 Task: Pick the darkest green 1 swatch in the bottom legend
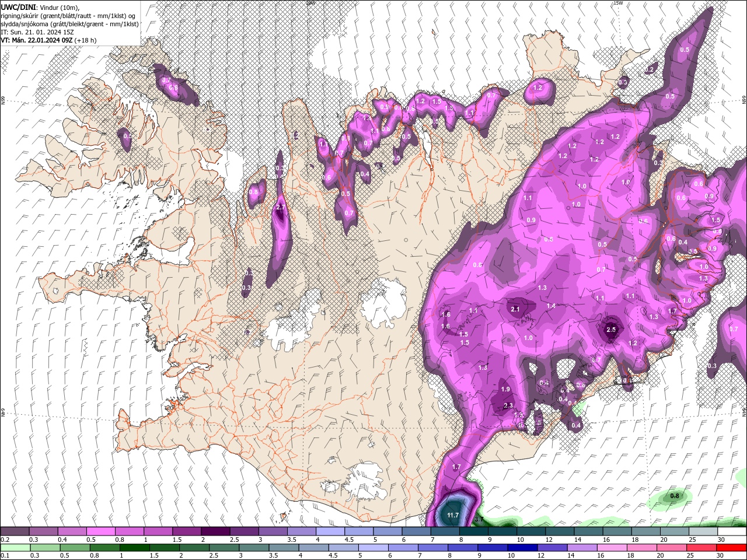134,547
